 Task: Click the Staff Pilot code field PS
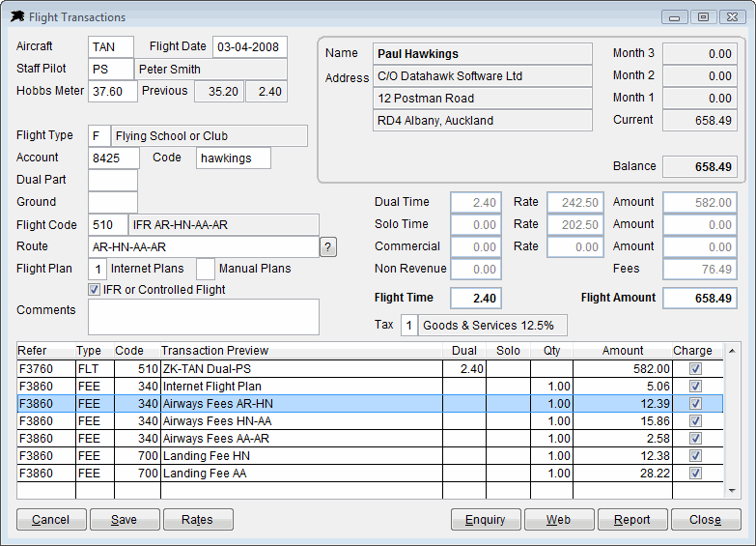click(111, 69)
